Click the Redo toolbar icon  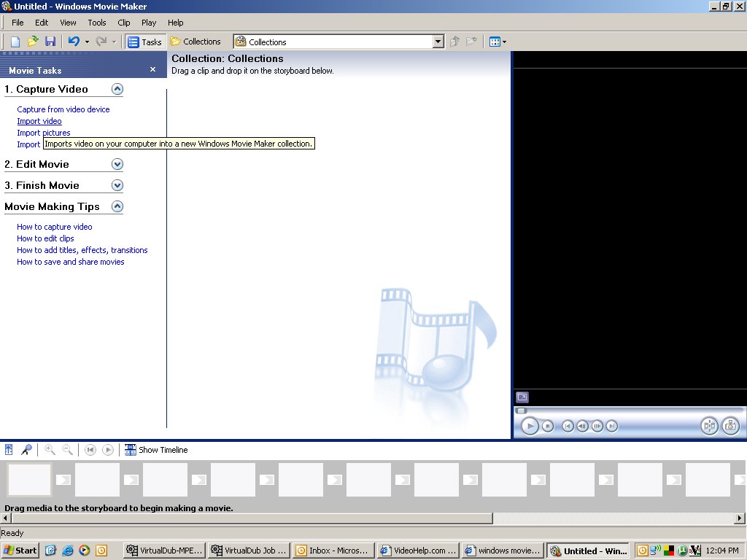pos(101,42)
